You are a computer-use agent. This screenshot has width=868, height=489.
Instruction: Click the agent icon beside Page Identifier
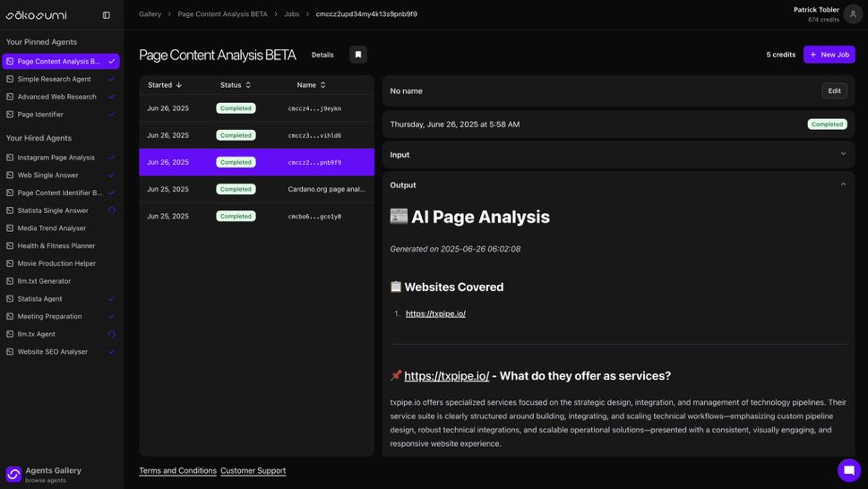tap(10, 115)
